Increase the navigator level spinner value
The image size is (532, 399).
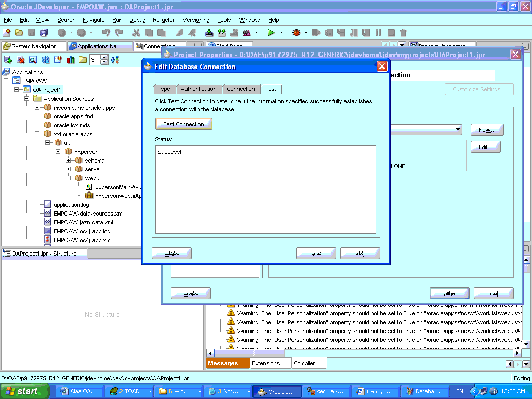click(x=104, y=58)
